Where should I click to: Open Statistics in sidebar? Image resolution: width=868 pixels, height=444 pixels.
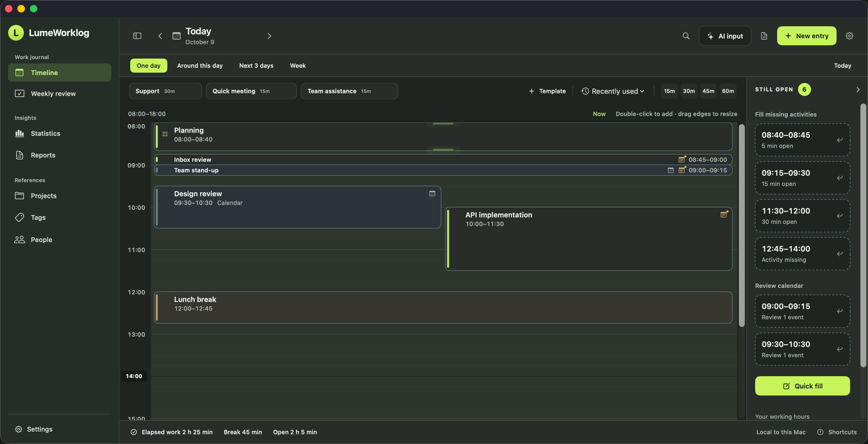pos(59,133)
